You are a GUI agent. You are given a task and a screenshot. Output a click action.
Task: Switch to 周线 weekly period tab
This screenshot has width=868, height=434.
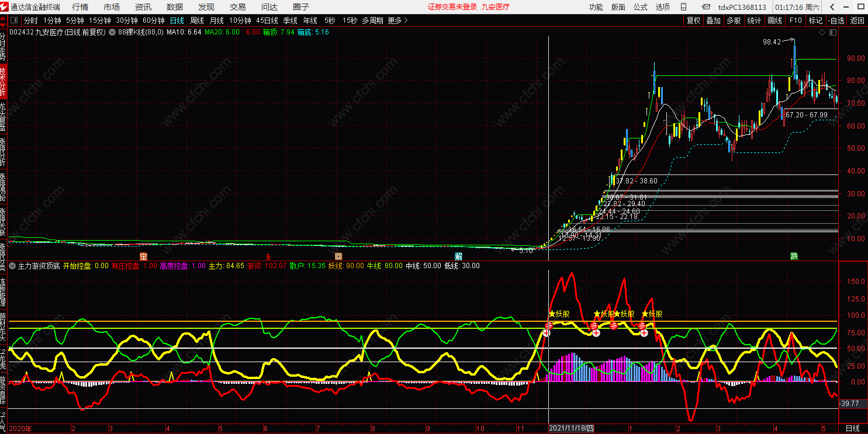(x=197, y=20)
